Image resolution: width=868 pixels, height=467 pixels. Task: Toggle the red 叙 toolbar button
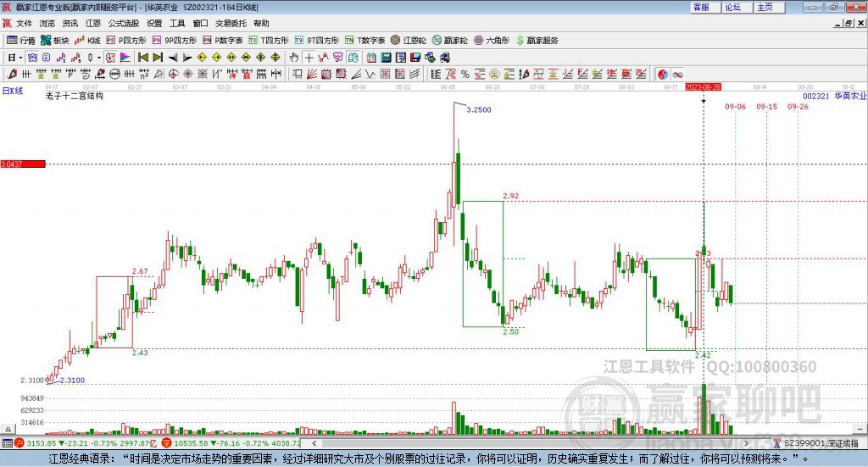click(110, 58)
